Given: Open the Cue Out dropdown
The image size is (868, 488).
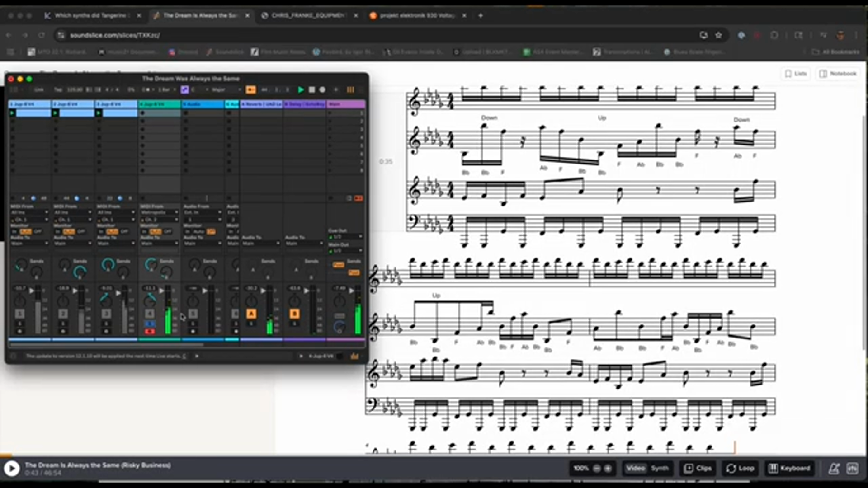Looking at the screenshot, I should (x=345, y=237).
